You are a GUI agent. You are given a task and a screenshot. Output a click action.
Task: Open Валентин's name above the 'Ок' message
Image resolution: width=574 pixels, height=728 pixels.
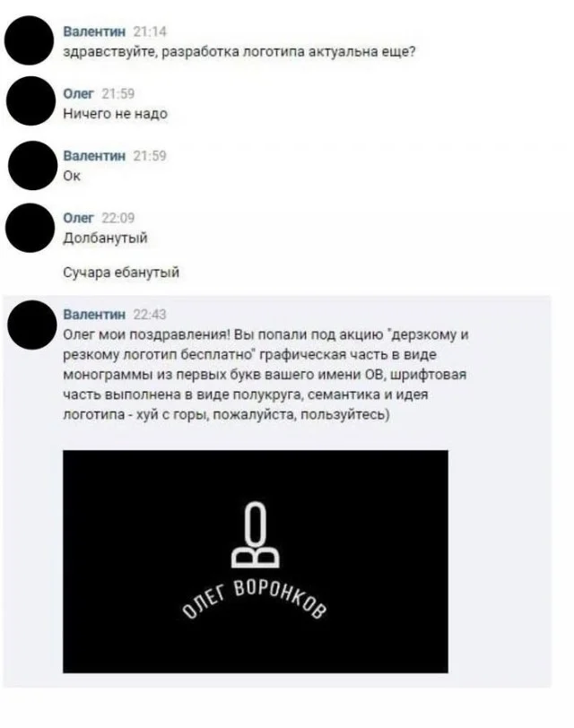click(x=94, y=156)
